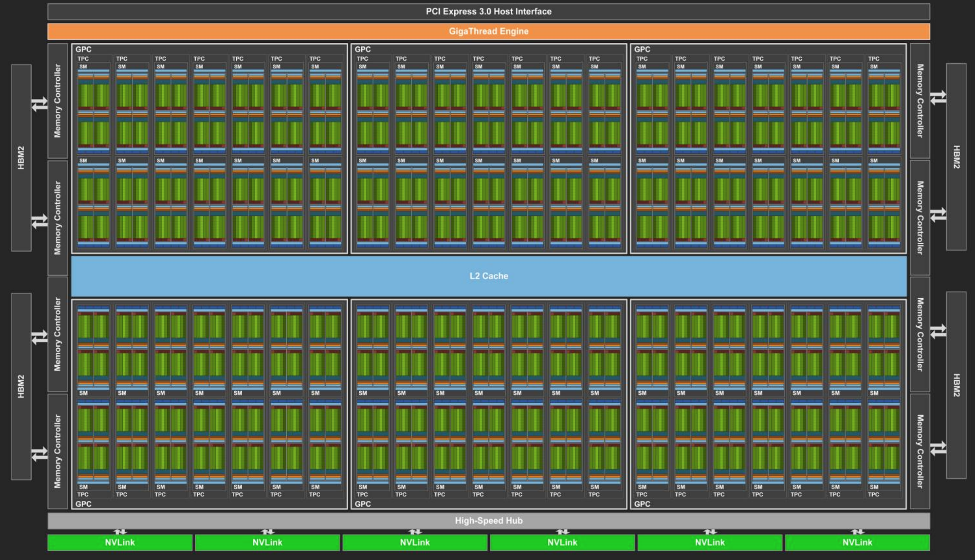Click the rightmost green NVLink block
The image size is (975, 560).
pyautogui.click(x=857, y=543)
